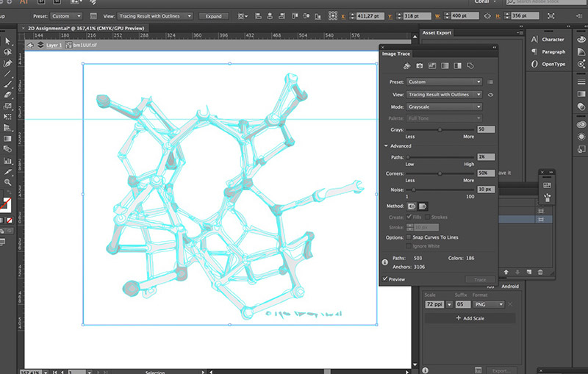Click the reference point locator grid
The image size is (588, 374).
pyautogui.click(x=333, y=15)
